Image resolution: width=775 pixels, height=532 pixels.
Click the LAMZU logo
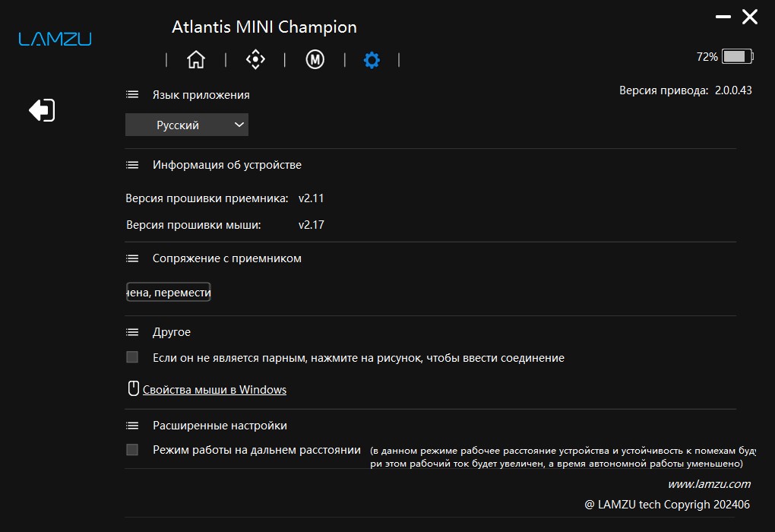click(55, 39)
